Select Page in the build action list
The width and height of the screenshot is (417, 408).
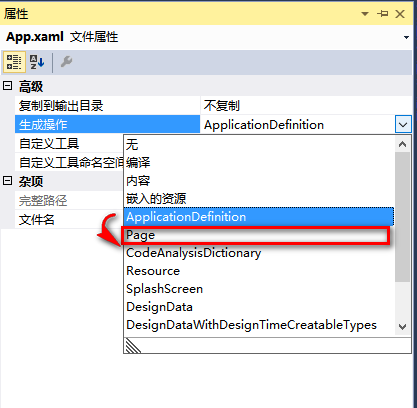(x=259, y=235)
